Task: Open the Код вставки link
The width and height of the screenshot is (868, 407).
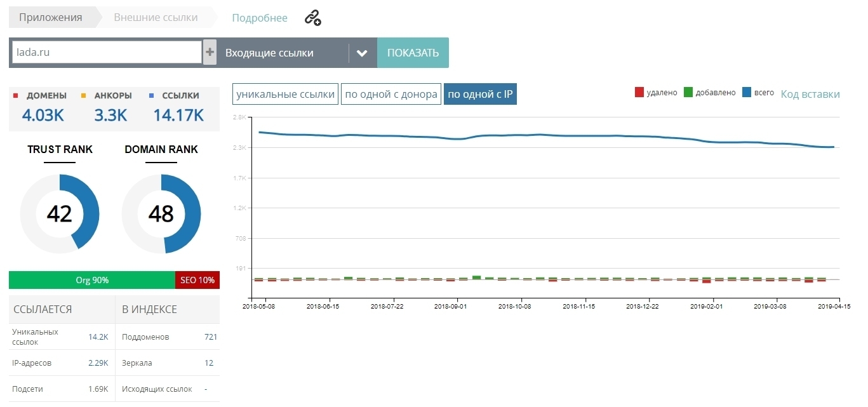Action: [810, 93]
